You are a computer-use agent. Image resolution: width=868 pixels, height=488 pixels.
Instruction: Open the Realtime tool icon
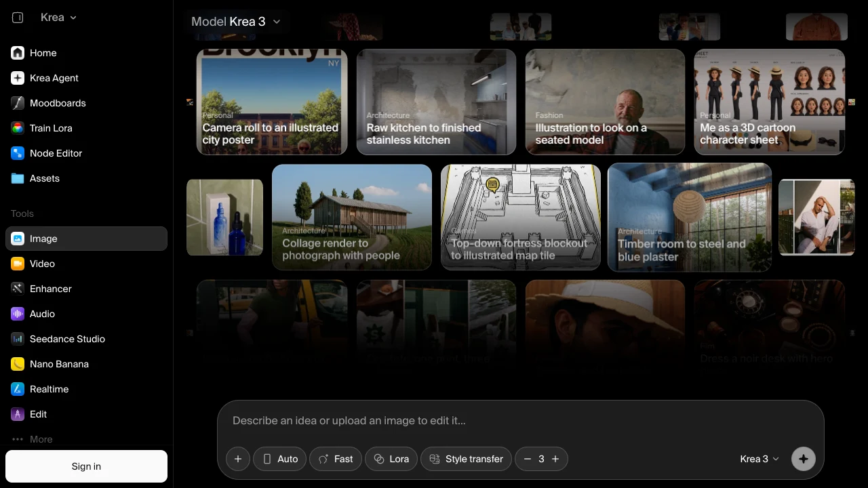click(x=18, y=389)
